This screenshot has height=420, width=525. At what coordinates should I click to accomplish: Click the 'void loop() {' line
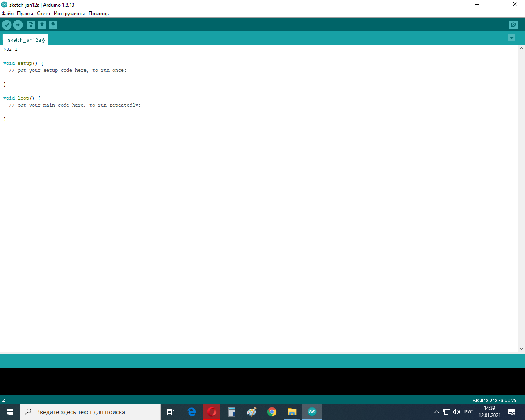tap(22, 98)
